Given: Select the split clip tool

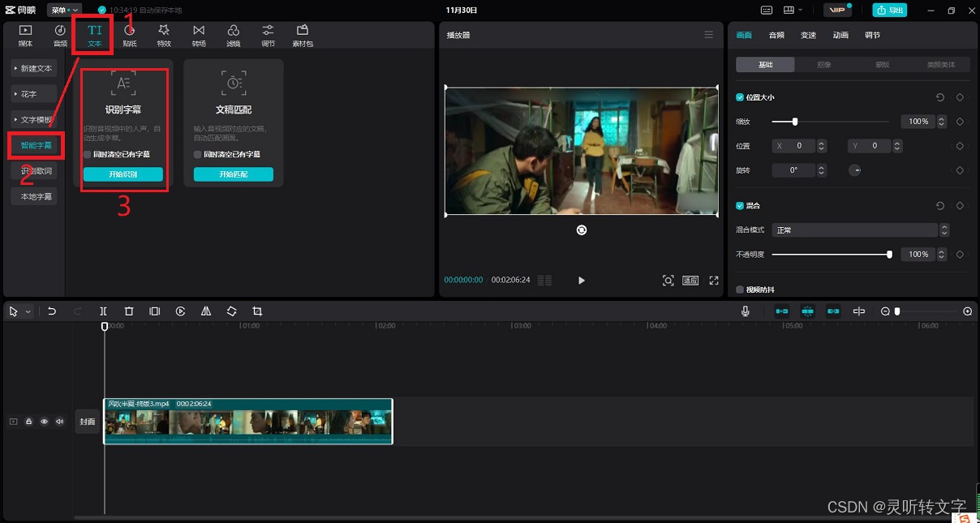Looking at the screenshot, I should (103, 311).
